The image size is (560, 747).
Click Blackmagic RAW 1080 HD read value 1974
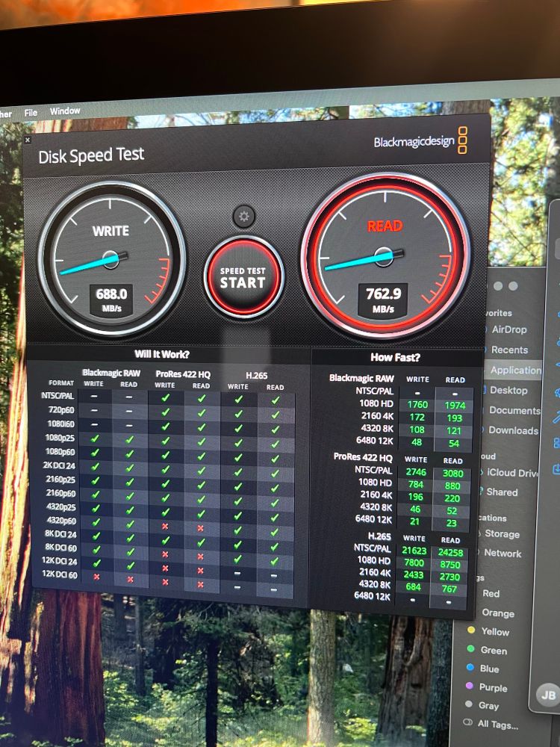pyautogui.click(x=455, y=406)
